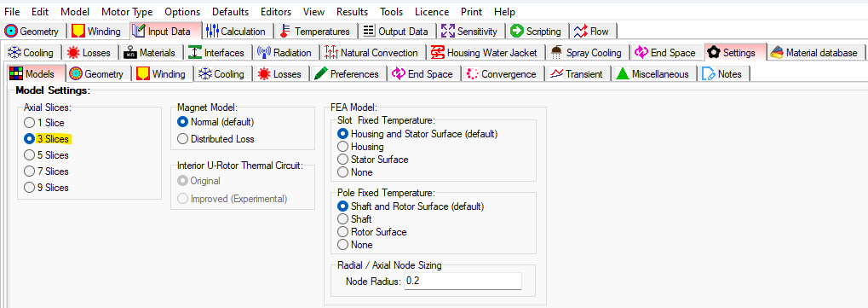
Task: Set pole fixed temperature to Shaft
Action: (x=354, y=219)
